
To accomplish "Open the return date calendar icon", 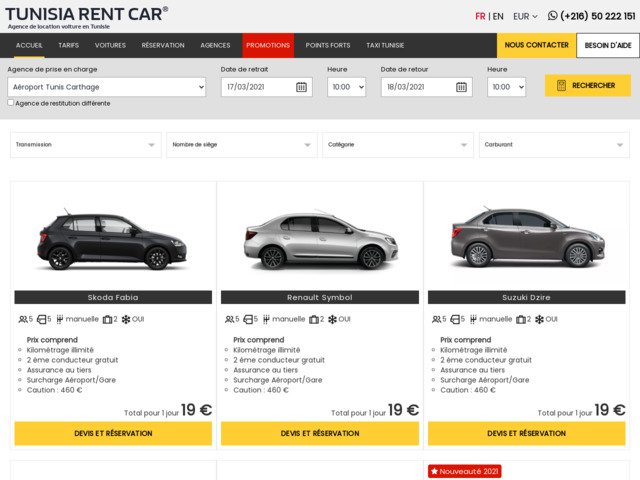I will [x=461, y=87].
